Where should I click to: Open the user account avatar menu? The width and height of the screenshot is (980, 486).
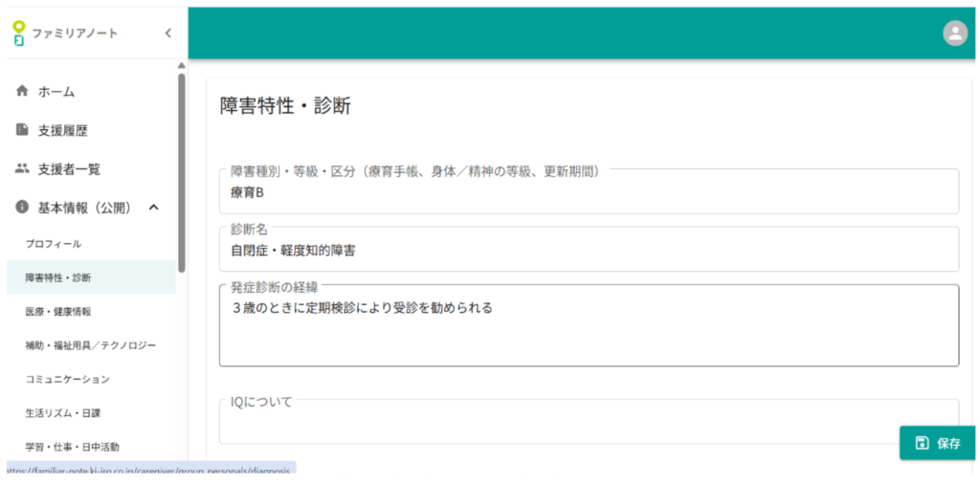pyautogui.click(x=954, y=33)
